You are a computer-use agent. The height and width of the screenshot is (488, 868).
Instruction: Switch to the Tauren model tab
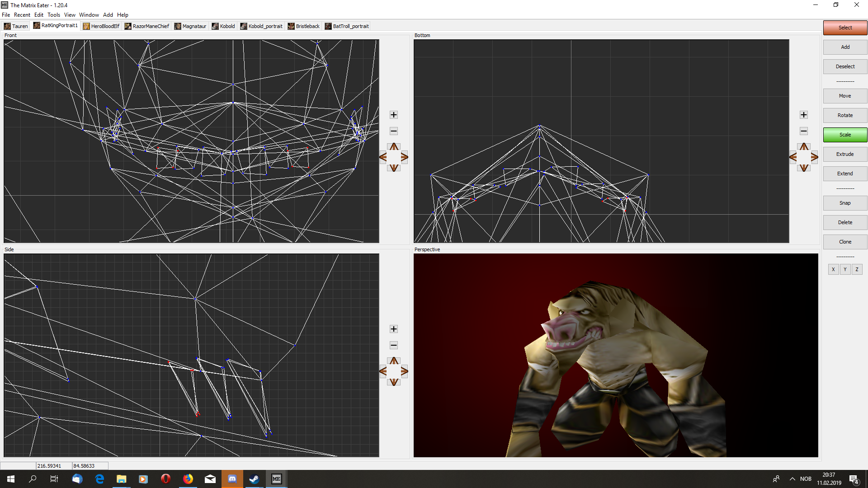click(16, 26)
